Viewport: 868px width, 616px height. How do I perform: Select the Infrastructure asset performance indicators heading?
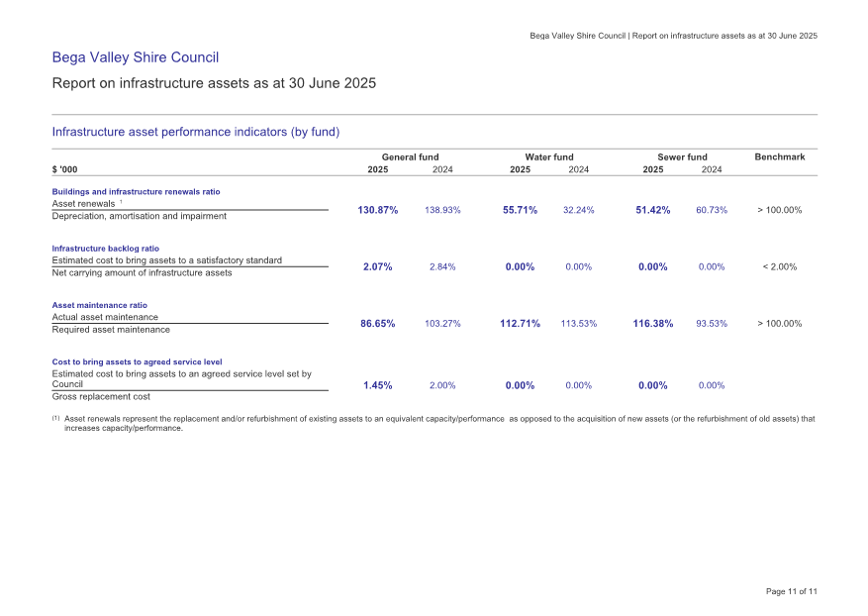point(195,132)
